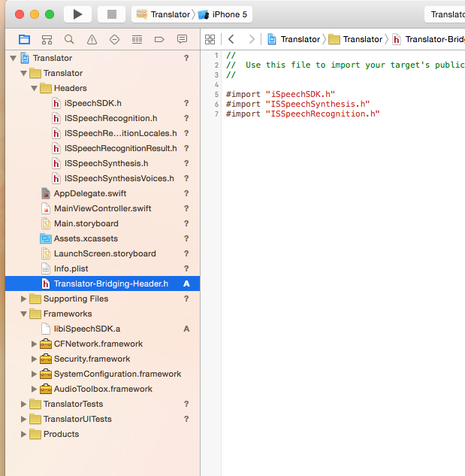The image size is (465, 476).
Task: Run the project with the Play button
Action: pyautogui.click(x=77, y=14)
